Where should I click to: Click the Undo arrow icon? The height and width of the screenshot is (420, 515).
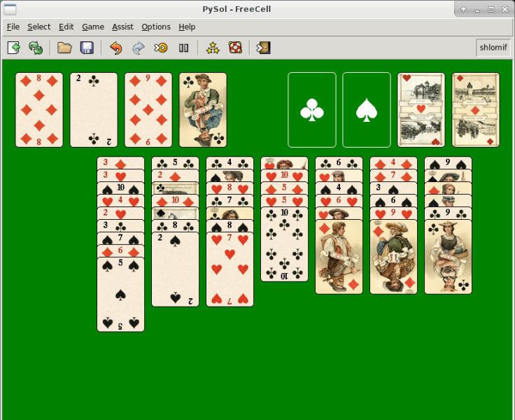tap(115, 48)
